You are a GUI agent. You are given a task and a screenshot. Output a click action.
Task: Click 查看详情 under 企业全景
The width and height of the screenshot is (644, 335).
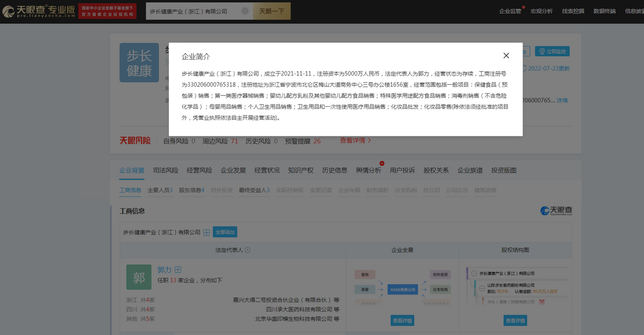(x=402, y=321)
